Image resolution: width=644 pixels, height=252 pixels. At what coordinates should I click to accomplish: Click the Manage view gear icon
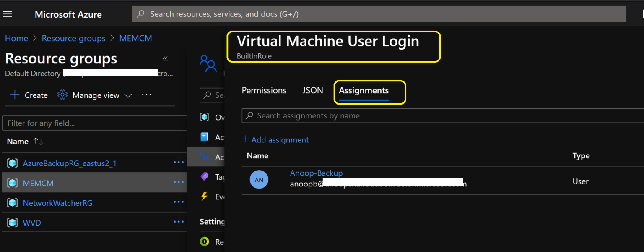(62, 95)
